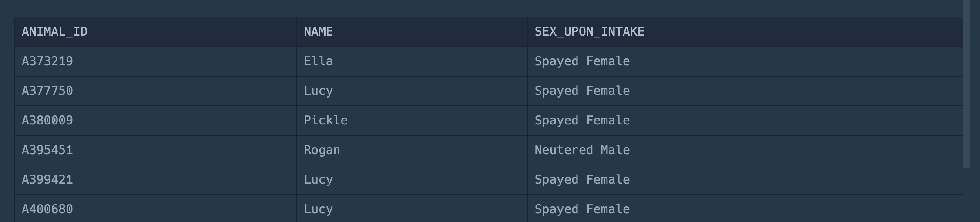
Task: Select Spayed Female in Pickle's row
Action: click(745, 121)
